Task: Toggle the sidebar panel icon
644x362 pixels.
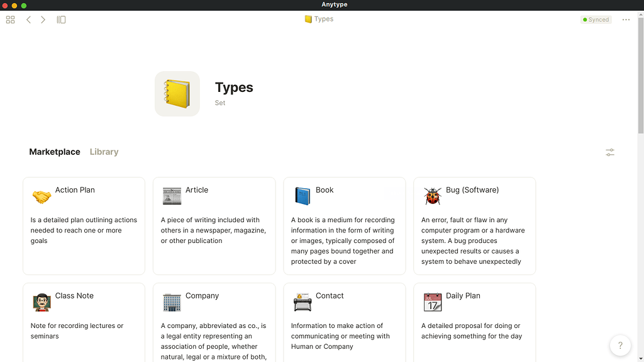Action: (61, 20)
